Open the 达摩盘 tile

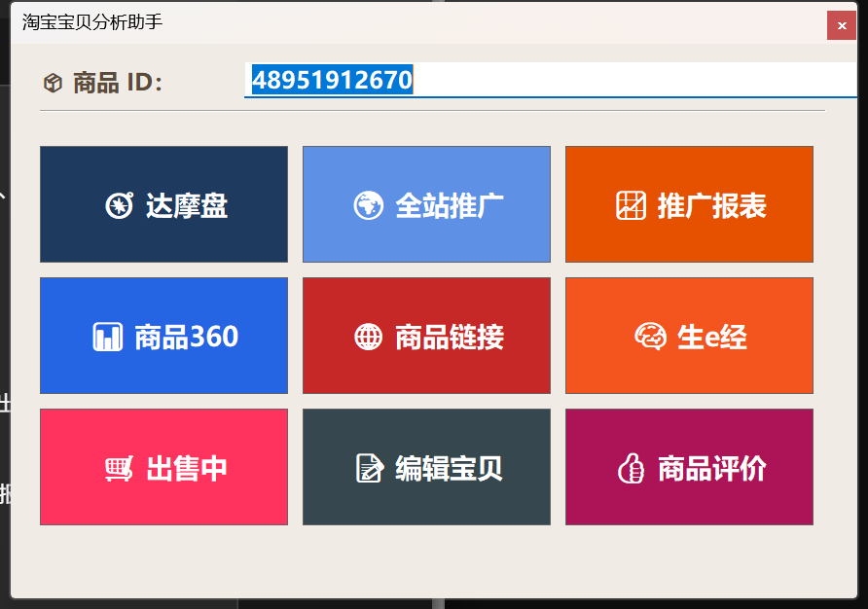163,204
